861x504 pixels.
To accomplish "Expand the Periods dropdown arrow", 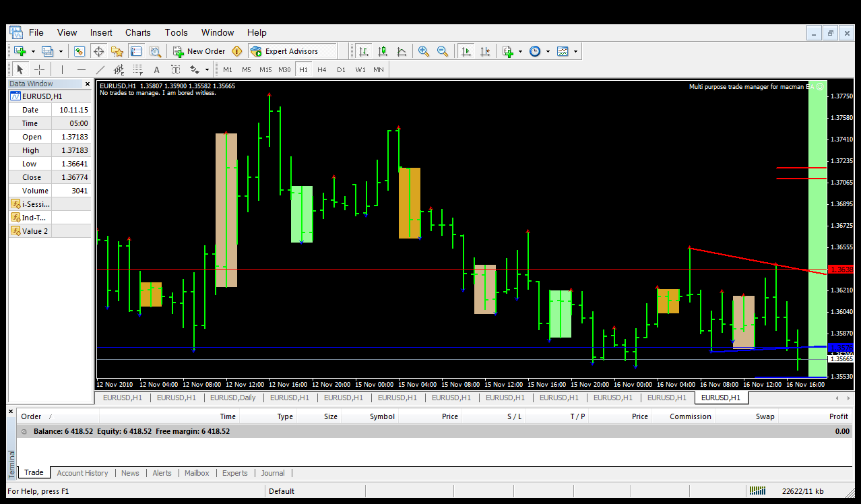I will tap(548, 51).
